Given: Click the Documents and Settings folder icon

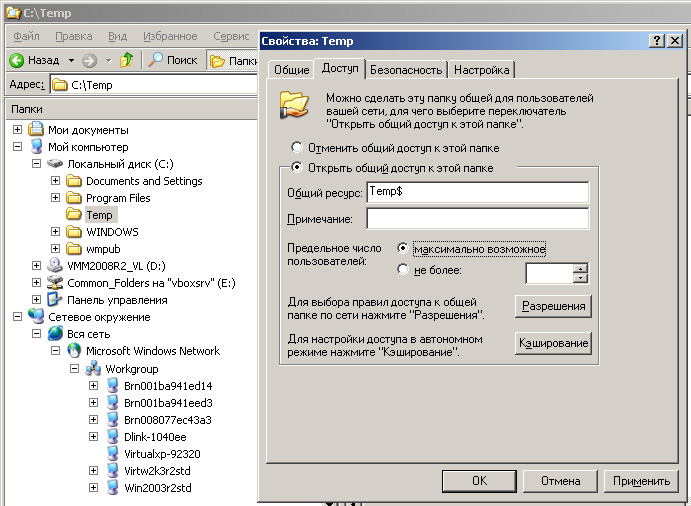Looking at the screenshot, I should pos(74,181).
